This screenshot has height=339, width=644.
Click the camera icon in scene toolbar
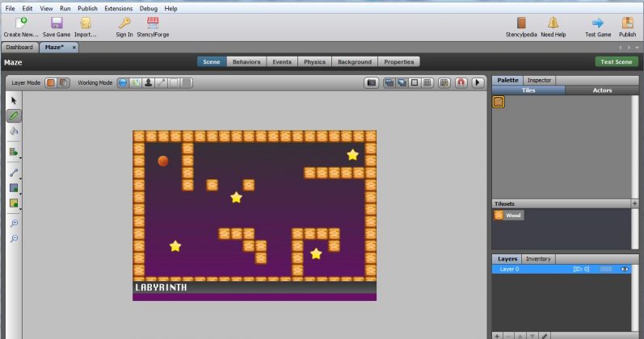click(371, 83)
